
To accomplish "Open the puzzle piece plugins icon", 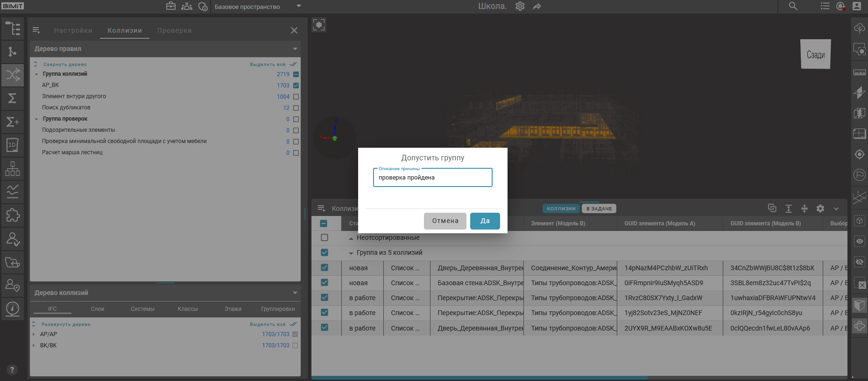I will coord(13,215).
